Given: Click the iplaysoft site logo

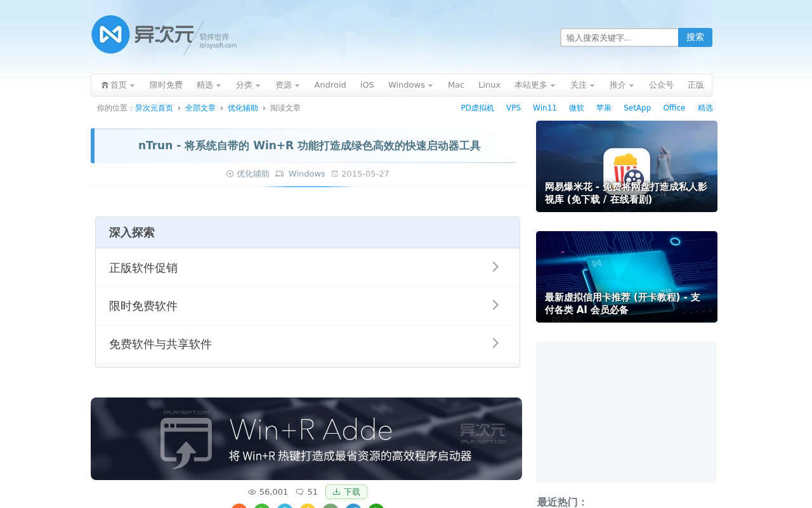Looking at the screenshot, I should pos(164,35).
